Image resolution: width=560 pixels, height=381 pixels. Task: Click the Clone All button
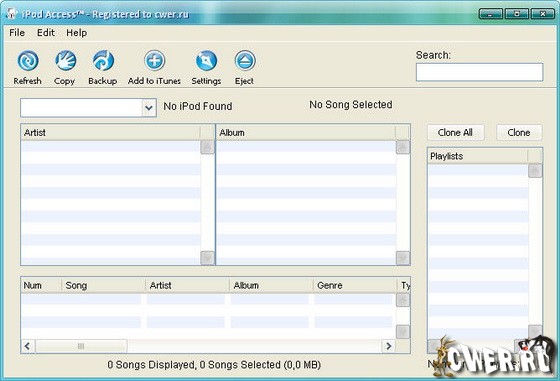455,132
